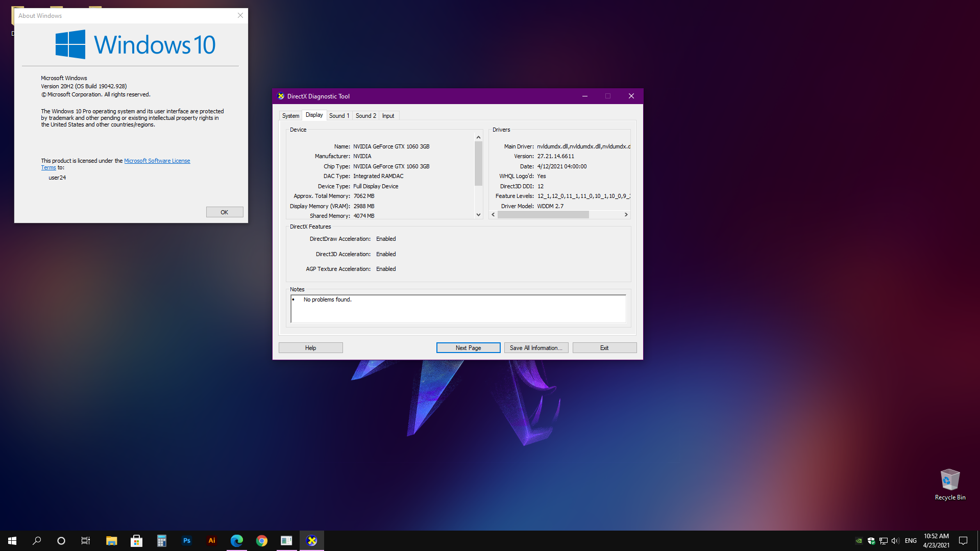Click DirectX Diagnostic Tool taskbar icon
Image resolution: width=980 pixels, height=551 pixels.
tap(311, 541)
